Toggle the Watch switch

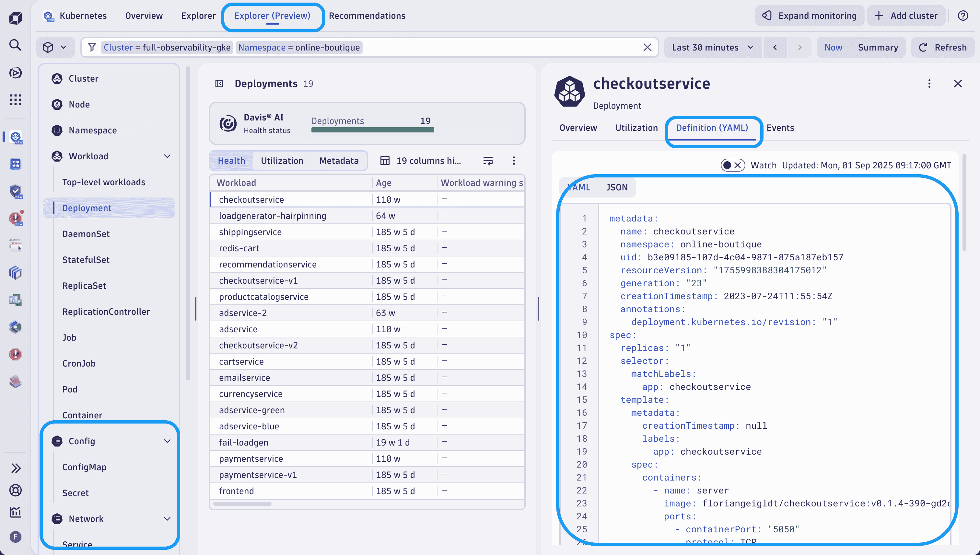click(732, 165)
